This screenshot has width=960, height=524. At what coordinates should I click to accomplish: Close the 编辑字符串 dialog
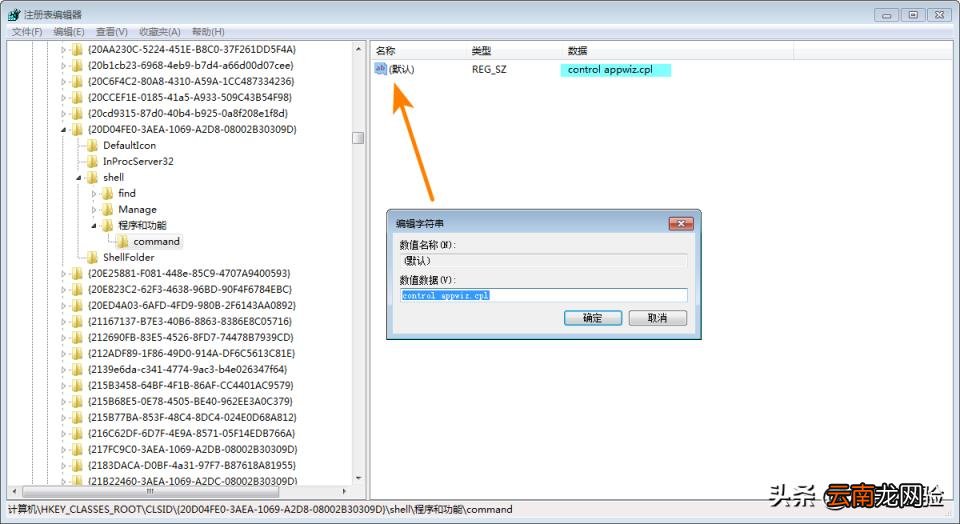pos(681,223)
